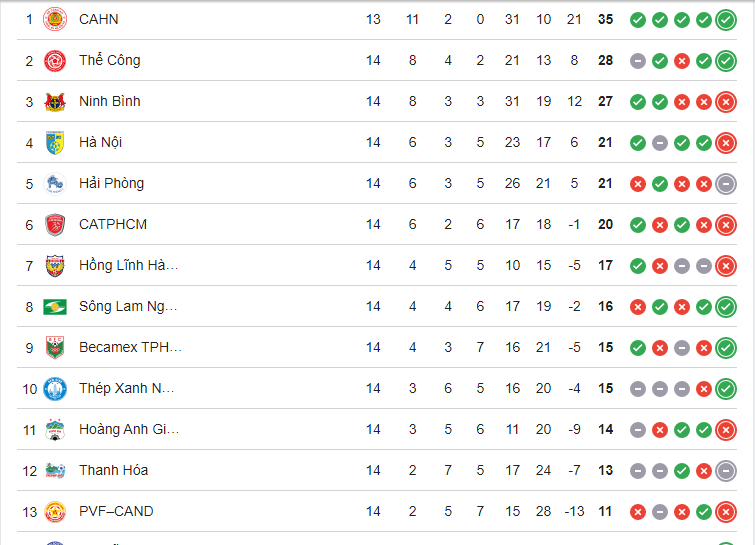Click the Hải Phòng club crest
This screenshot has width=755, height=545.
tap(55, 183)
